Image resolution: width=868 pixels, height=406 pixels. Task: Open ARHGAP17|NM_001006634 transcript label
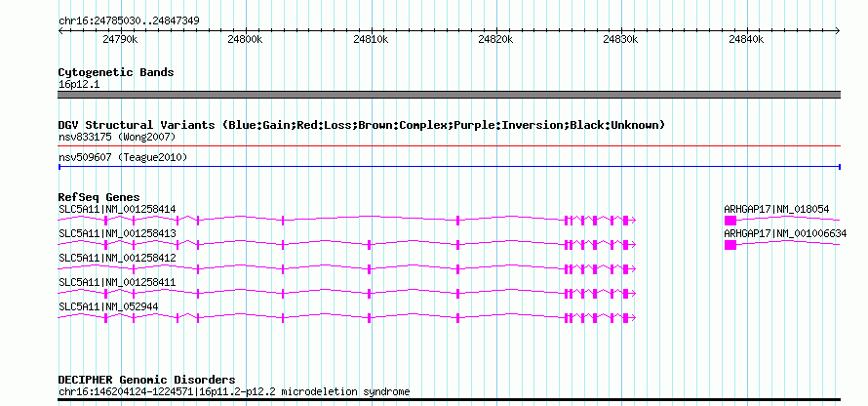785,233
